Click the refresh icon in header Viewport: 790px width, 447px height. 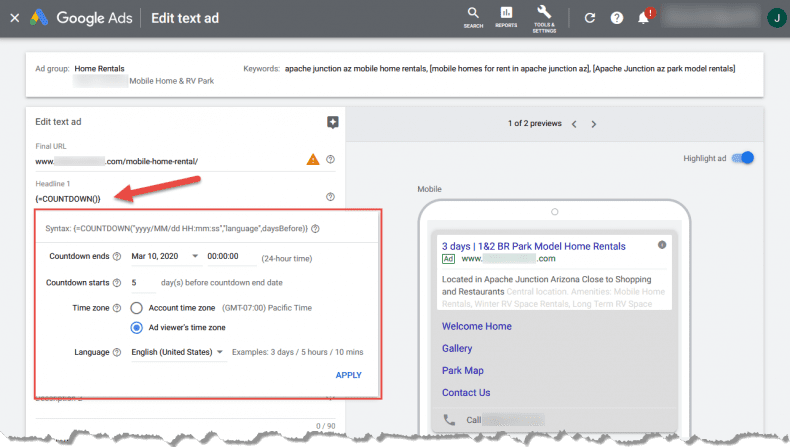point(590,18)
